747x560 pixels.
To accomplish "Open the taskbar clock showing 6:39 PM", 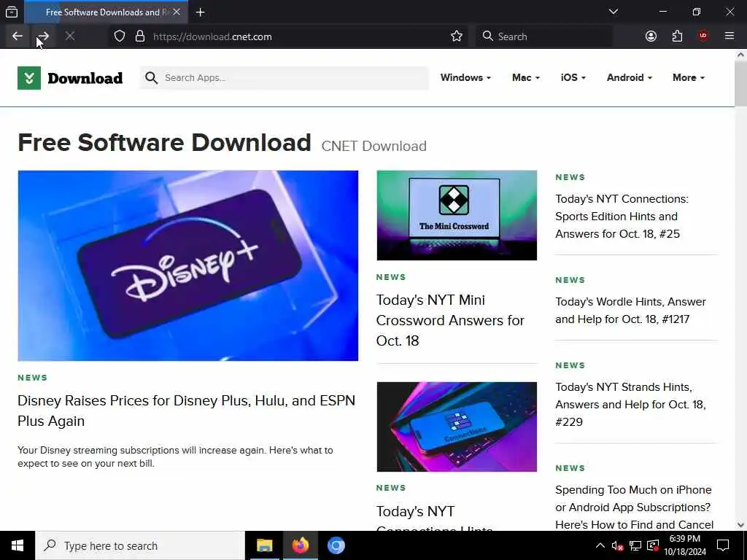I will click(x=684, y=545).
